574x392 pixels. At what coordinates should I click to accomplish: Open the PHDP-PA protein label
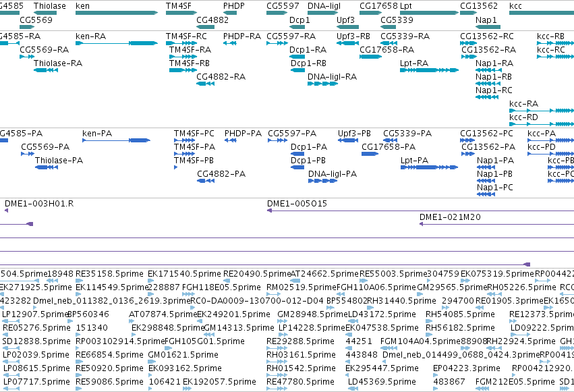click(x=243, y=133)
